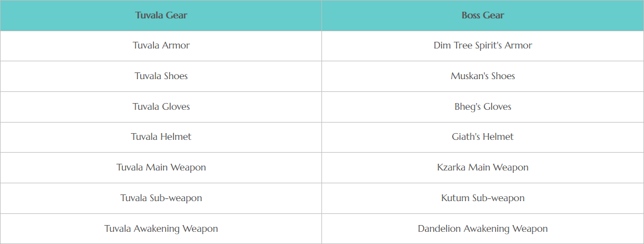
Task: Click the Giath's Helmet cell
Action: pyautogui.click(x=483, y=136)
